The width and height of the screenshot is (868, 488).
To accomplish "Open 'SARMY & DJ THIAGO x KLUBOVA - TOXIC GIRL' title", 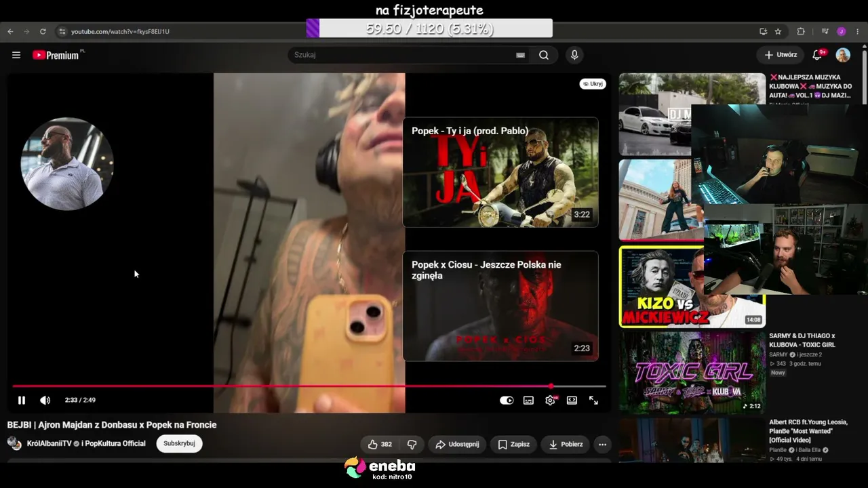I will 802,340.
